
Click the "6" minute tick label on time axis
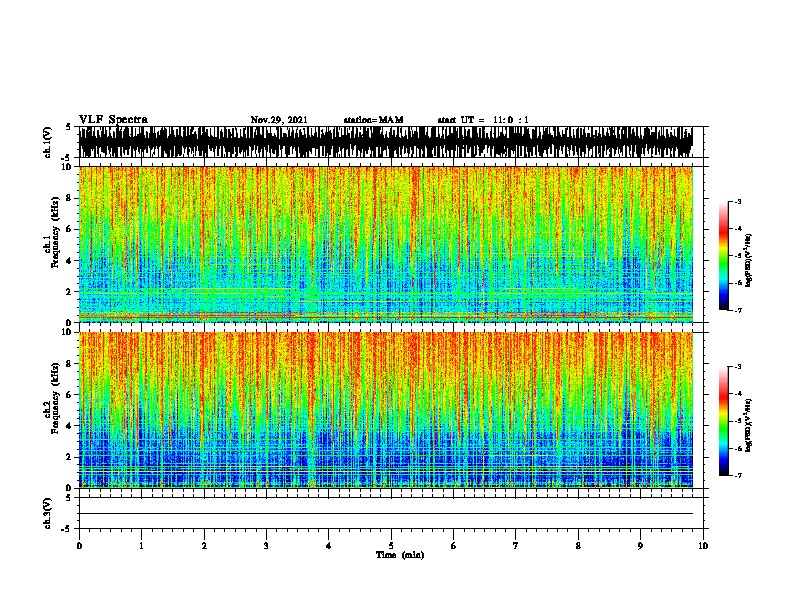pos(454,546)
